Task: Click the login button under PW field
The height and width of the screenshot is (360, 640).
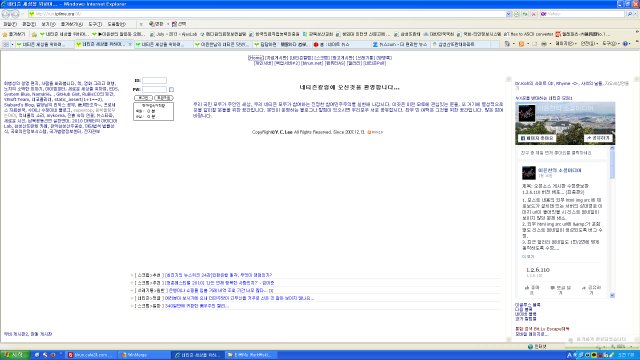Action: click(x=143, y=98)
